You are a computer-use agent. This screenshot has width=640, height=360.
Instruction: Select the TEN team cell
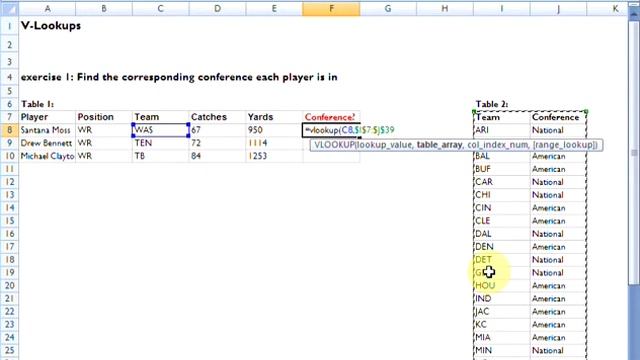(160, 143)
